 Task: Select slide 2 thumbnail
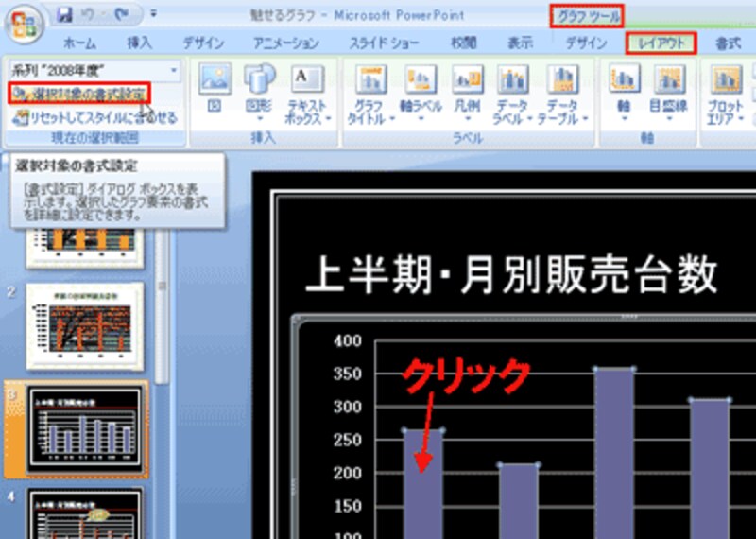[85, 326]
